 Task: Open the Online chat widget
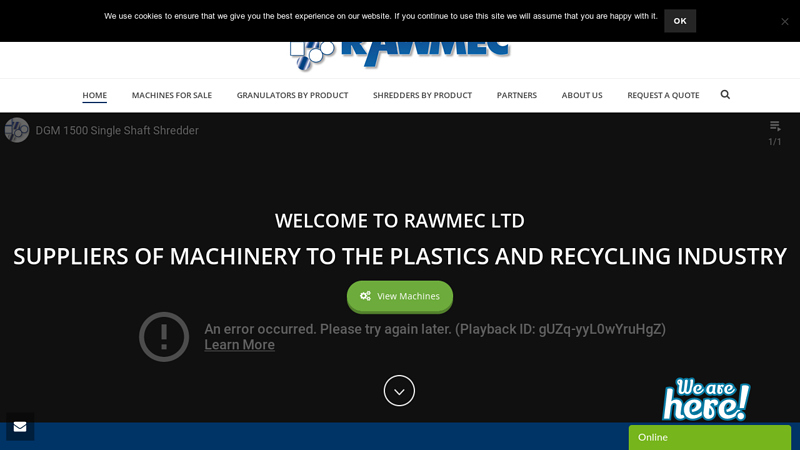[x=710, y=437]
